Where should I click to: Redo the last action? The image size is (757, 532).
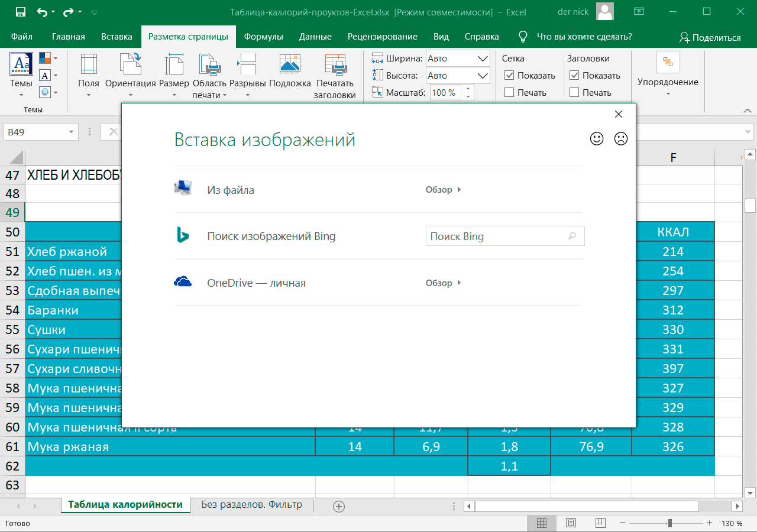[x=67, y=12]
